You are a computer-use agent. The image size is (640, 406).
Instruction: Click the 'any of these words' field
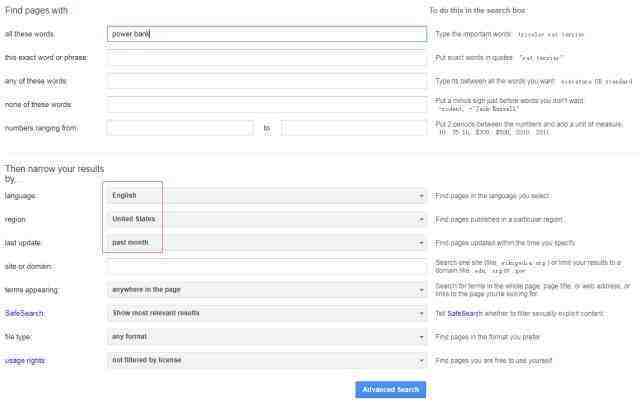click(267, 81)
